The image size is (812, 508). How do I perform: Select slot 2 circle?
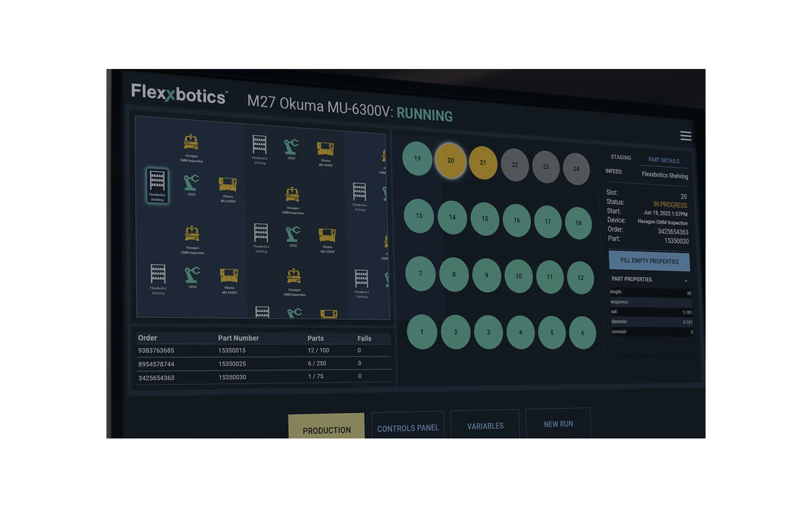456,332
